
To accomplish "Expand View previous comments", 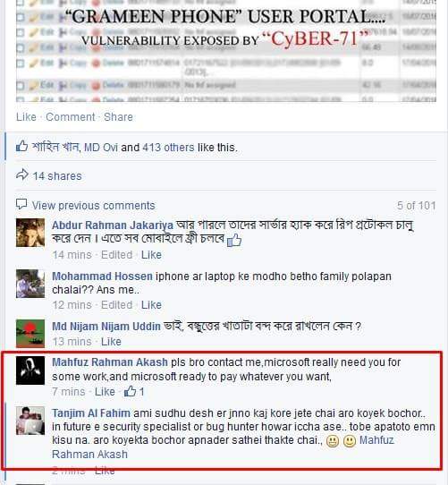I will pyautogui.click(x=93, y=206).
